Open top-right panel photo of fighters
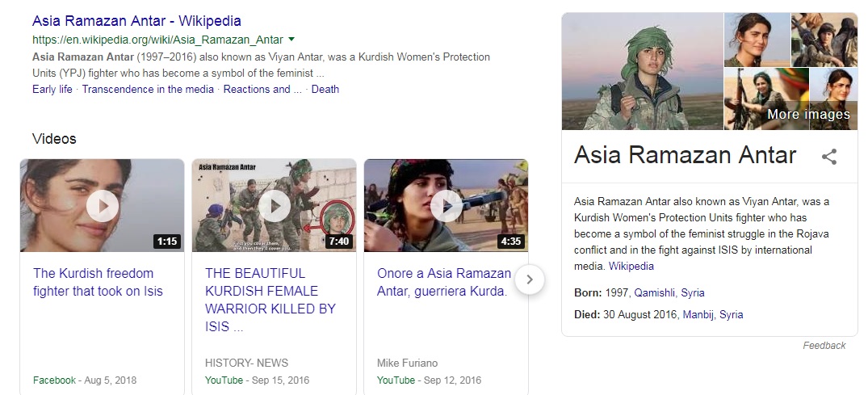 click(824, 40)
